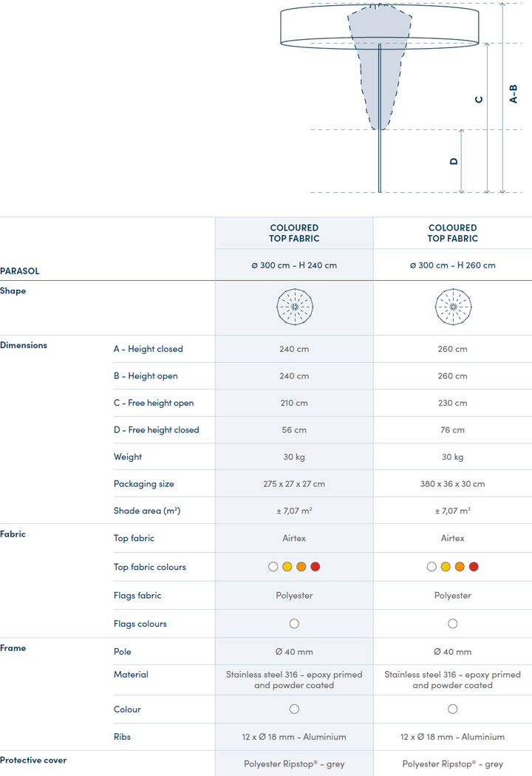Click the flags colour circle in H 240 column
532x776 pixels.
(x=294, y=624)
